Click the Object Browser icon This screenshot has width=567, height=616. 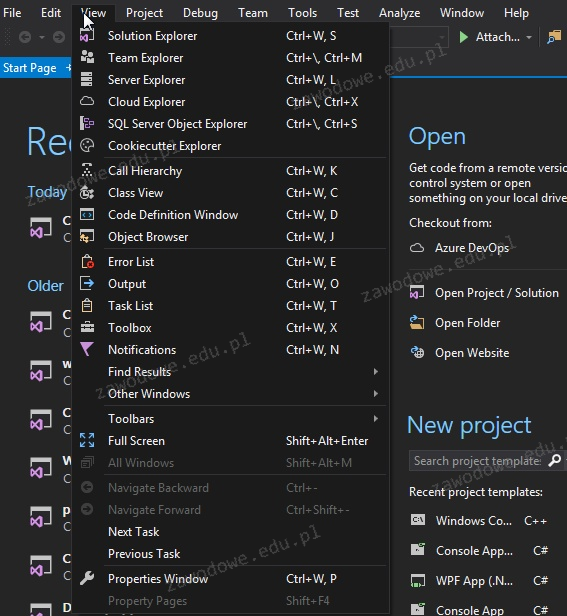(x=87, y=236)
